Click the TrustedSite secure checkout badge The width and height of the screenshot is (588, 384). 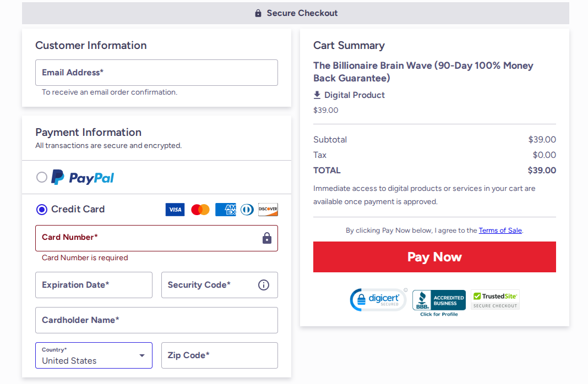pyautogui.click(x=494, y=299)
